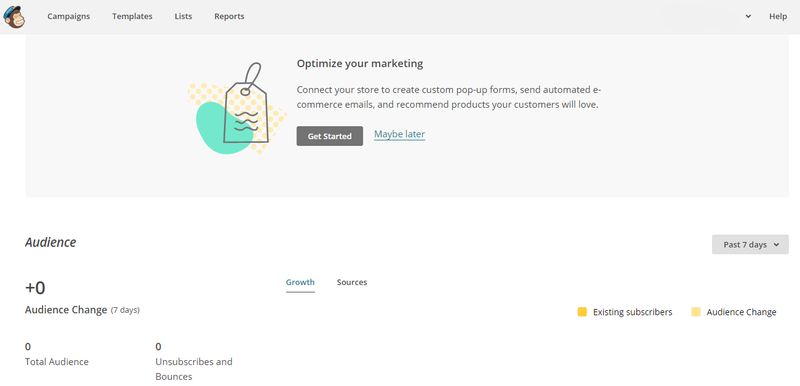The height and width of the screenshot is (386, 800).
Task: Open the Campaigns menu
Action: (x=68, y=16)
